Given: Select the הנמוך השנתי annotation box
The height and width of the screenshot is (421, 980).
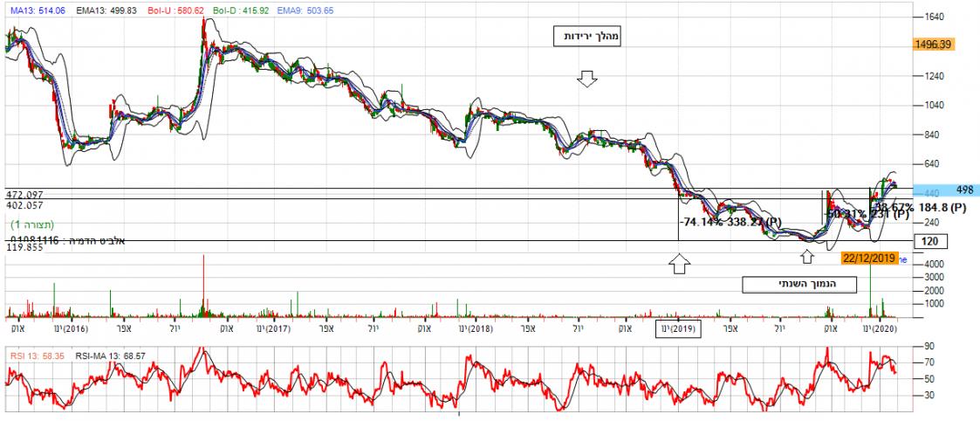Looking at the screenshot, I should [782, 285].
